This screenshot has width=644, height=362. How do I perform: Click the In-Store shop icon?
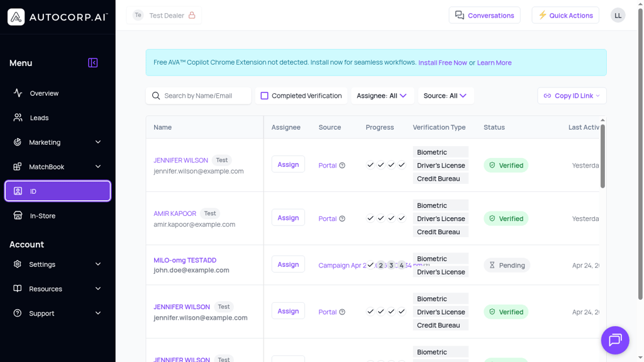[18, 215]
